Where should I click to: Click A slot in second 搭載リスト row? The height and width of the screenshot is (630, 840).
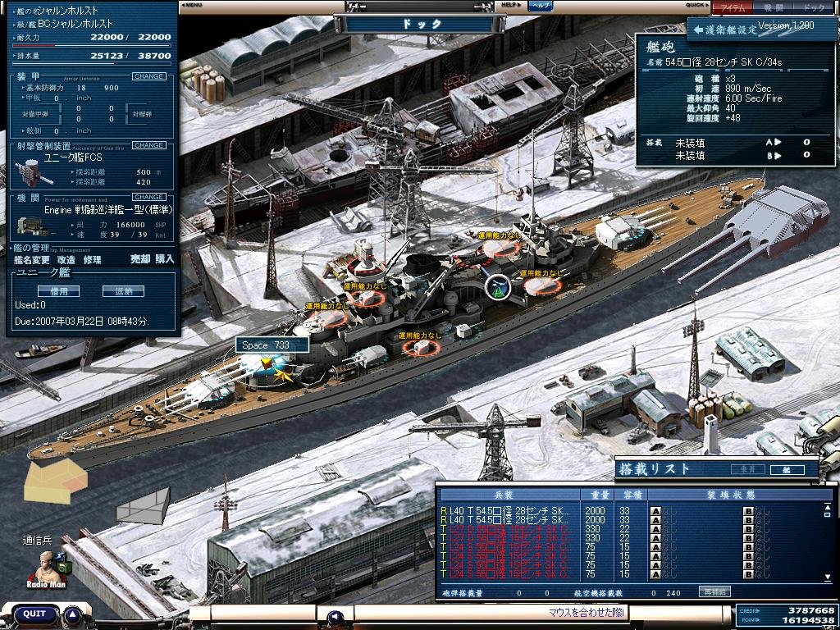pyautogui.click(x=655, y=520)
